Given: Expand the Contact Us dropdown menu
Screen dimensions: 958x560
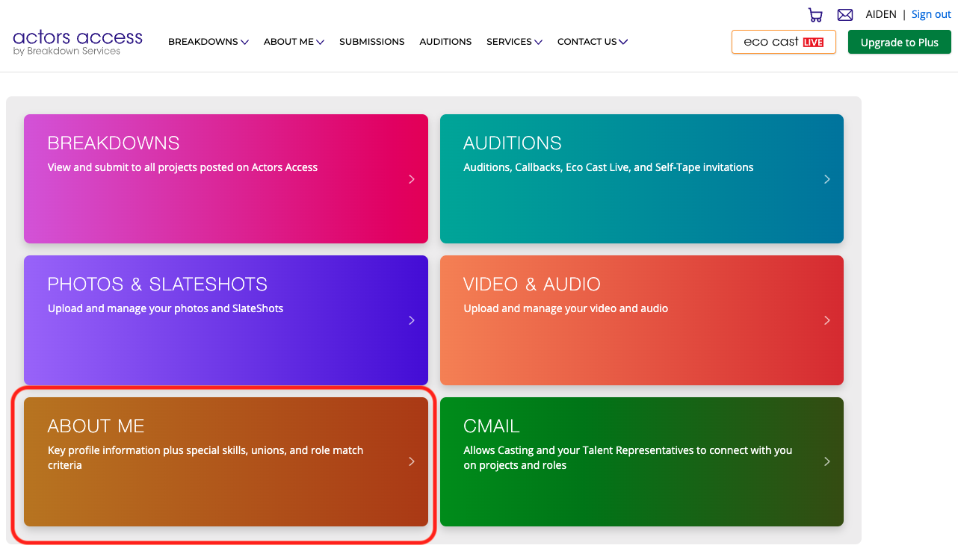Looking at the screenshot, I should pos(593,42).
